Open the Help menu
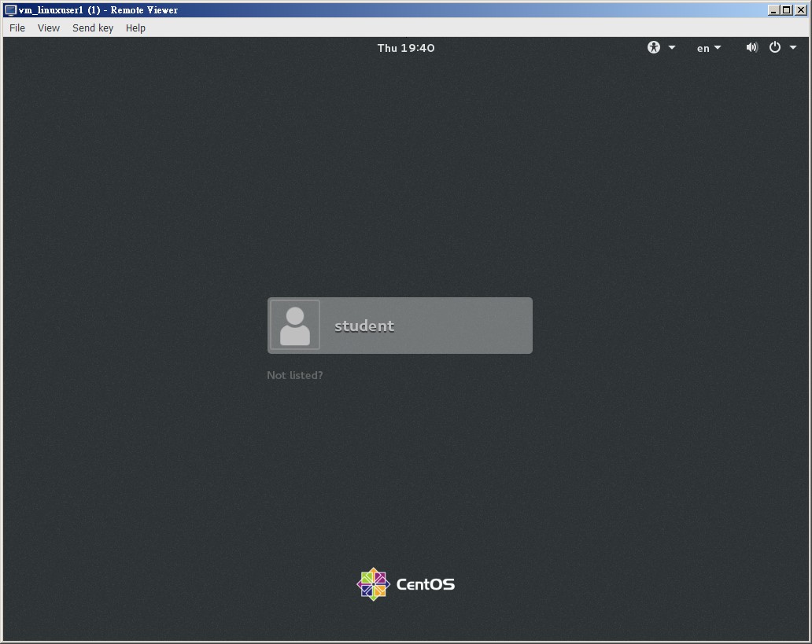812x644 pixels. (x=135, y=28)
